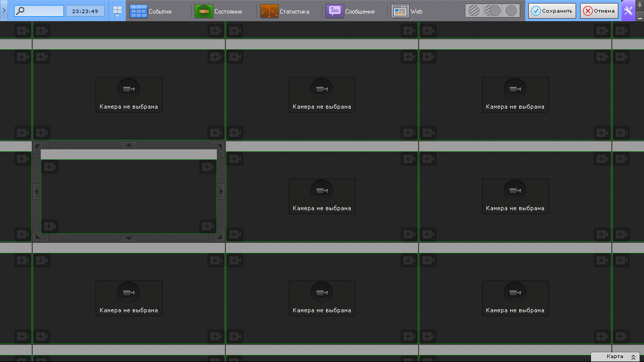644x362 pixels.
Task: Open the layouts grid icon
Action: coord(117,10)
